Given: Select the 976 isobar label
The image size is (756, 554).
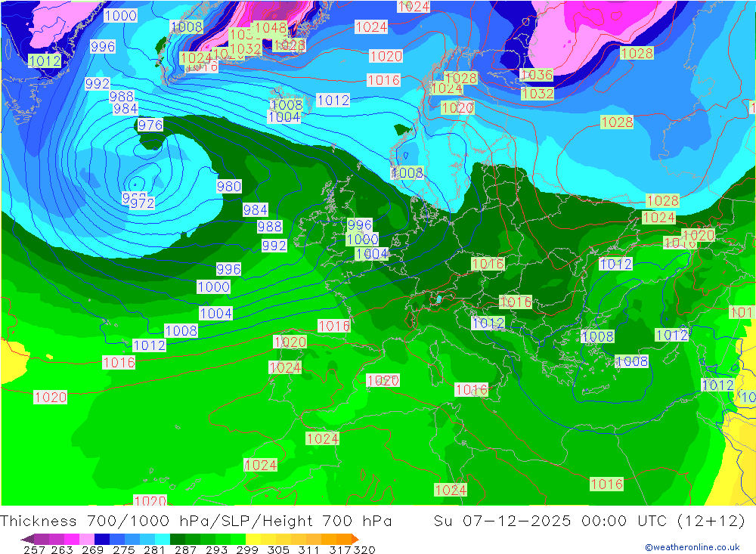Looking at the screenshot, I should [x=150, y=125].
